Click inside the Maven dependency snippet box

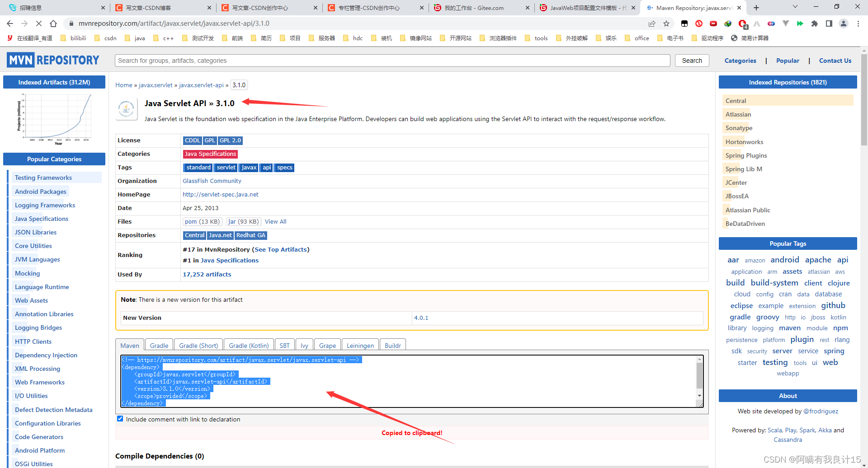(412, 381)
